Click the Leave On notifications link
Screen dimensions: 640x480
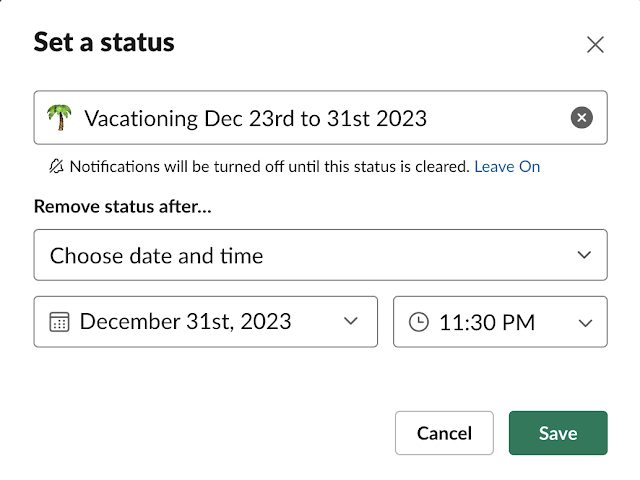pos(507,167)
